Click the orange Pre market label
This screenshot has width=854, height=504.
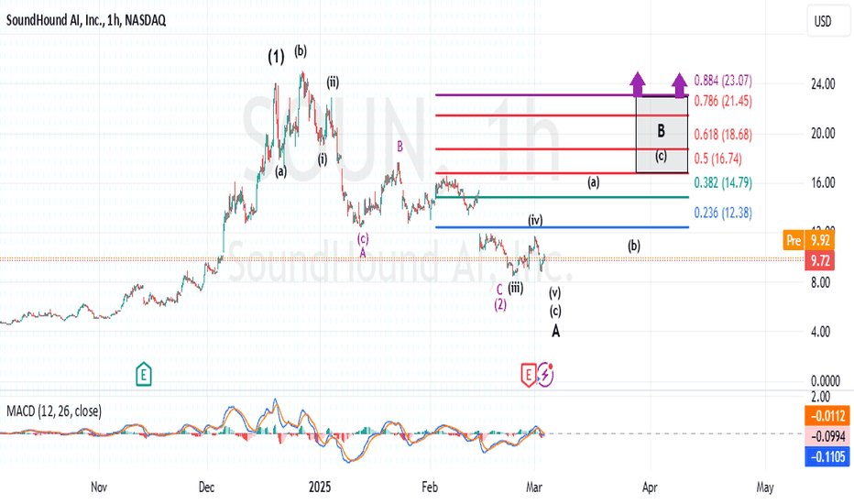(794, 240)
